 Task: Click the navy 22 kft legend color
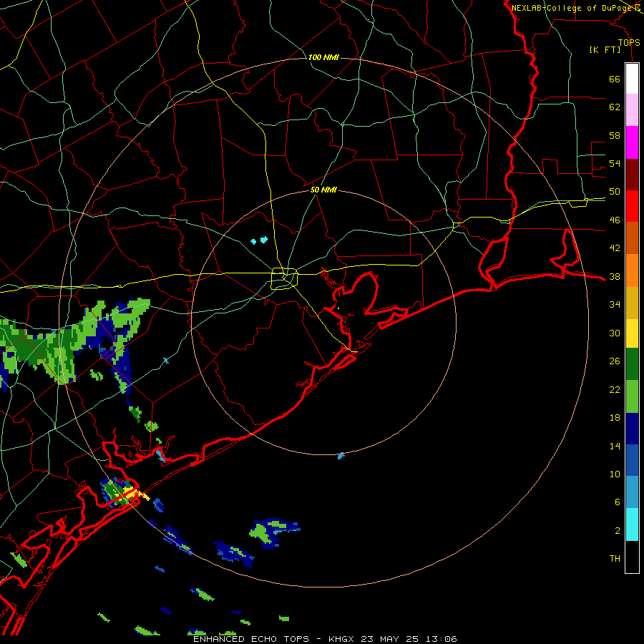tap(632, 429)
